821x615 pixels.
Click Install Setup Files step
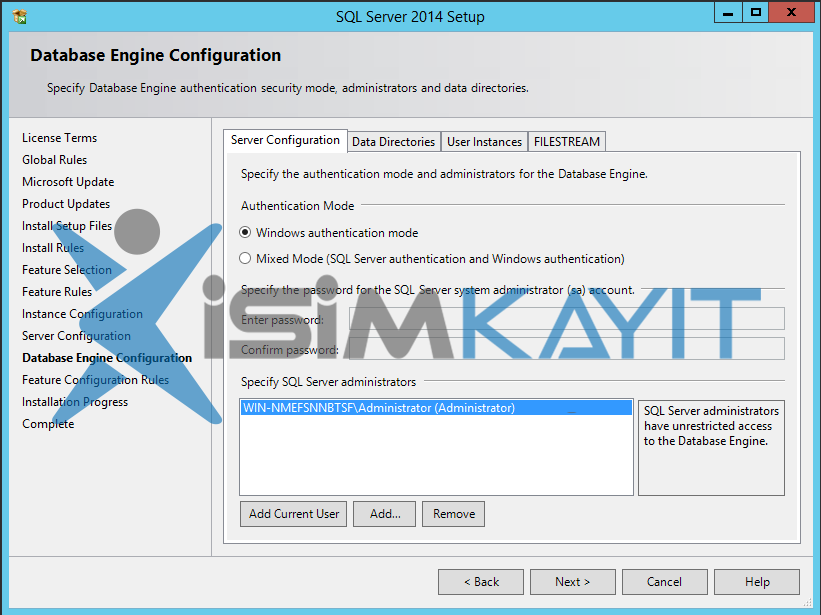click(x=67, y=226)
